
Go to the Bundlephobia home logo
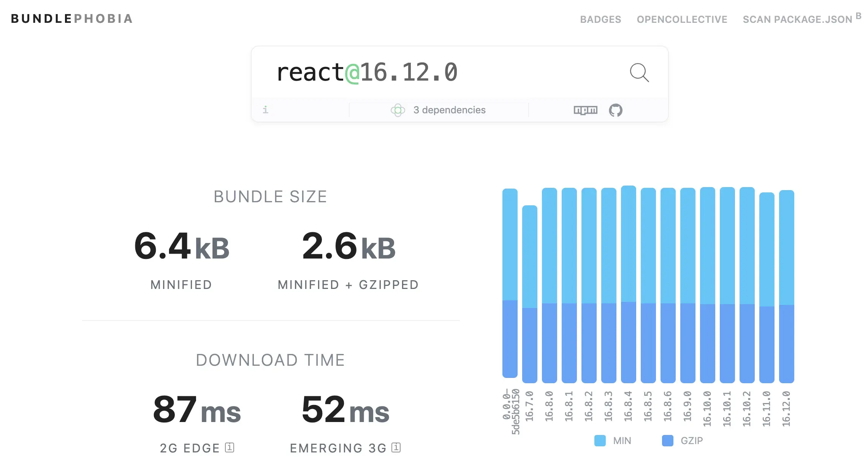coord(72,19)
